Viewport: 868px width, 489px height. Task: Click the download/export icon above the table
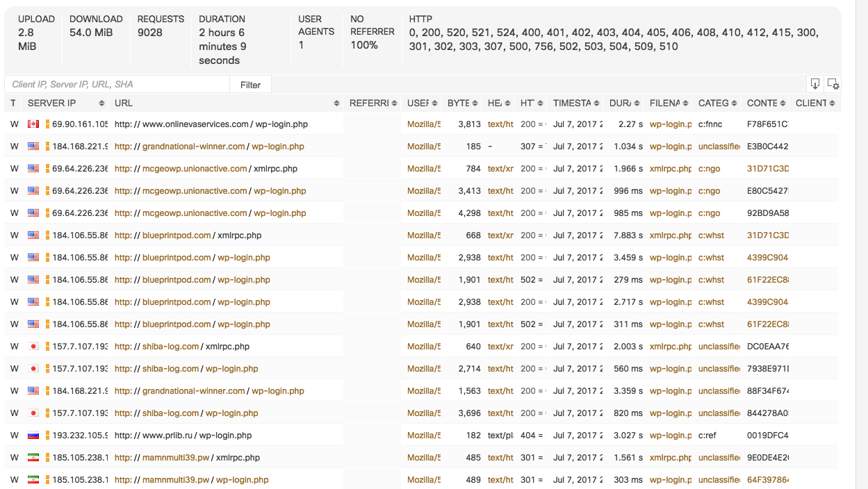(x=815, y=84)
